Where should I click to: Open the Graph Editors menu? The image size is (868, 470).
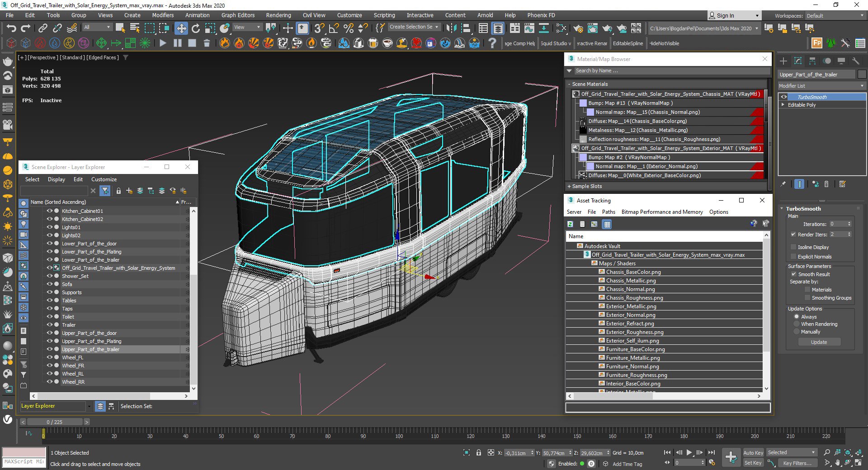(x=238, y=15)
